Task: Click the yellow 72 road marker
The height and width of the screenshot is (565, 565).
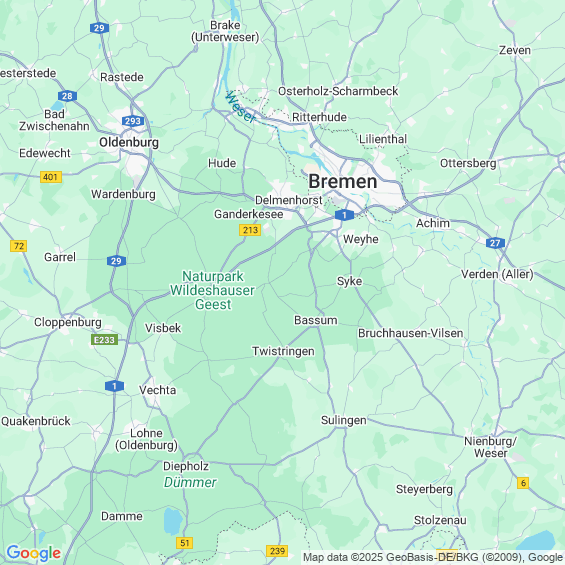Action: pyautogui.click(x=19, y=246)
